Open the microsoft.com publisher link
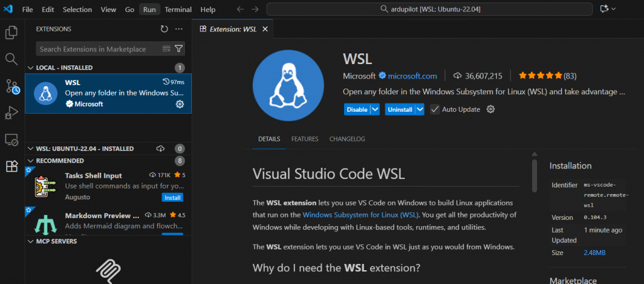 coord(412,76)
